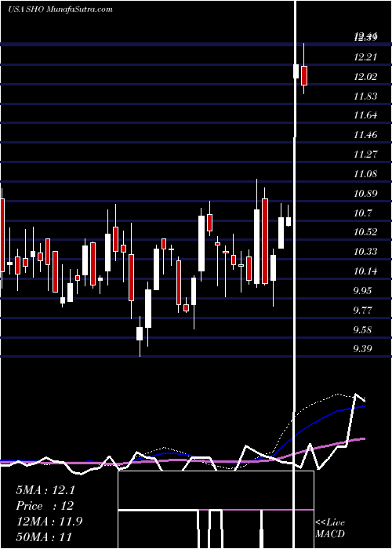
Task: Click the 12.21 price axis label
Action: [x=365, y=57]
